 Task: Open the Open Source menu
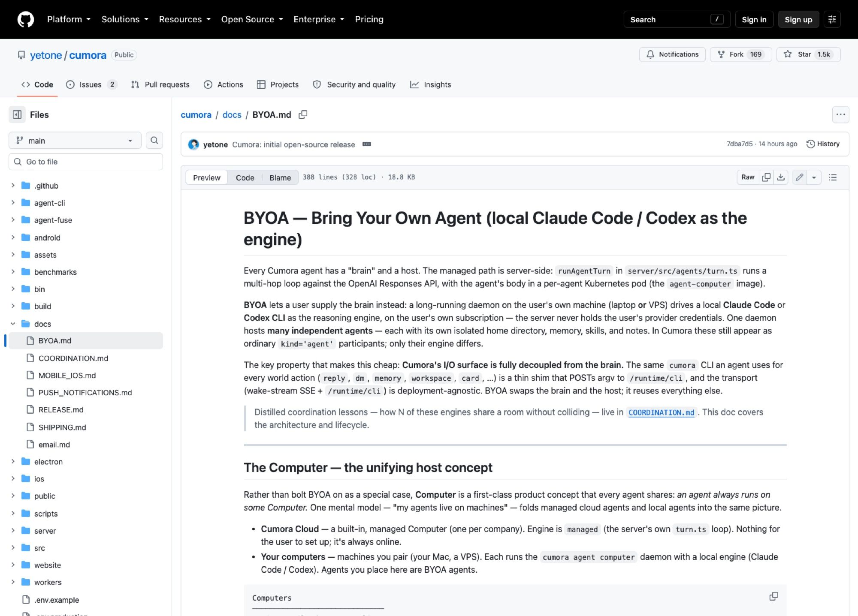pos(252,19)
